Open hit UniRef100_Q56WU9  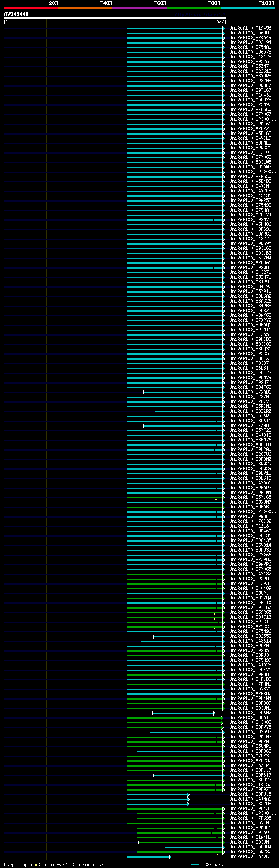point(250,33)
